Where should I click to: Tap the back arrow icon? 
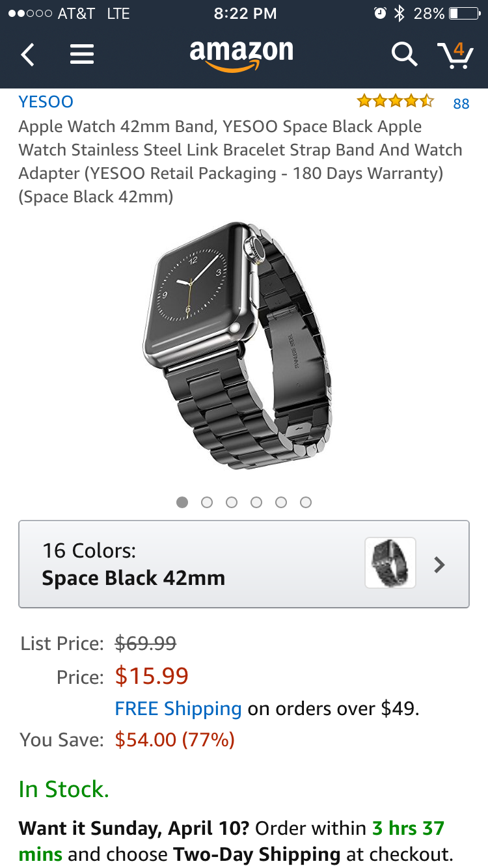(x=27, y=55)
